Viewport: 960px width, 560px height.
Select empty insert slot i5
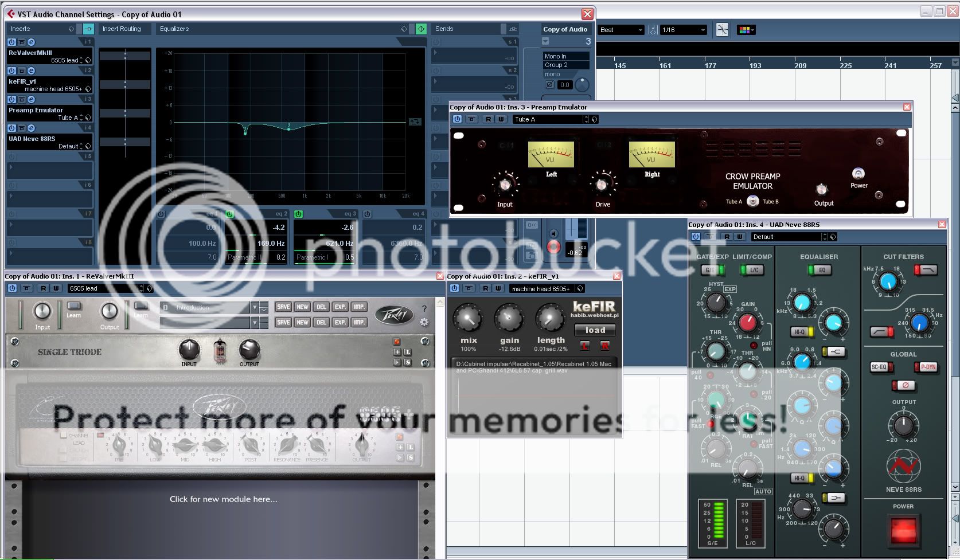(50, 170)
